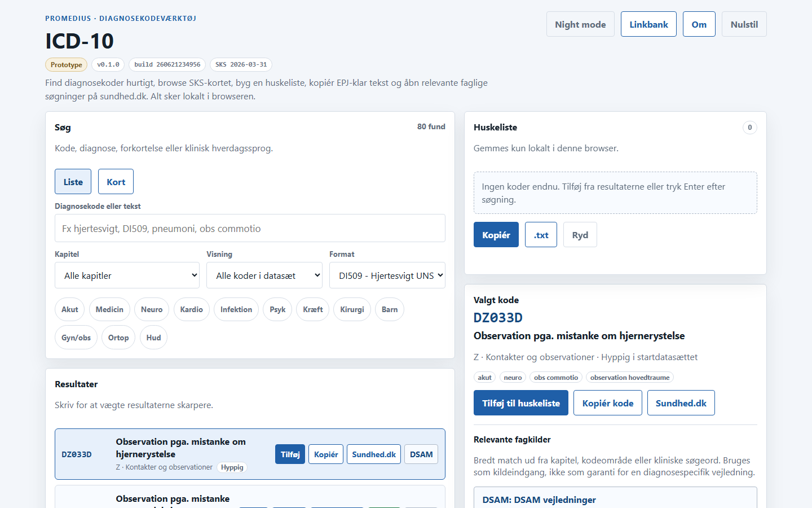Export Huskeliste as .txt
This screenshot has width=812, height=508.
[541, 235]
